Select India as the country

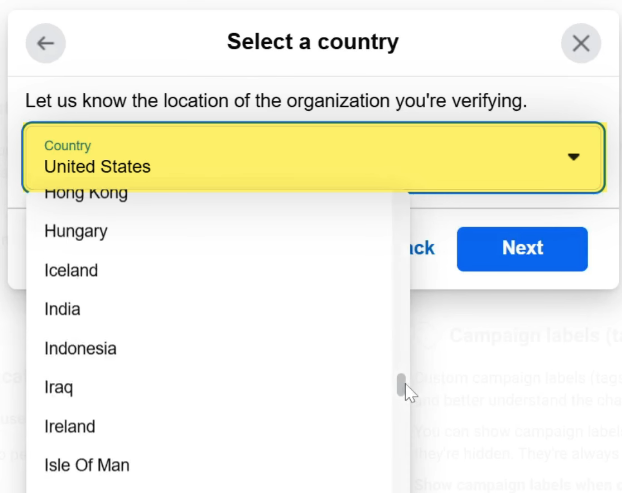pyautogui.click(x=62, y=309)
